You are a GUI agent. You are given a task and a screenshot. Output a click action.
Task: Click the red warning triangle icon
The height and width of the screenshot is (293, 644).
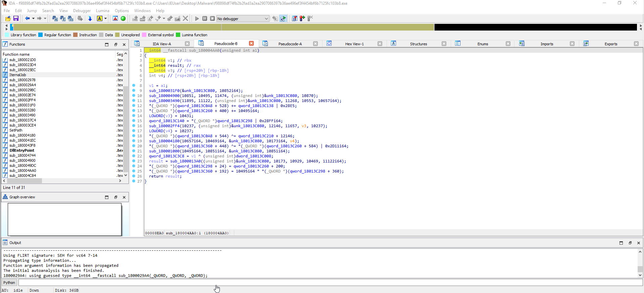[x=115, y=18]
